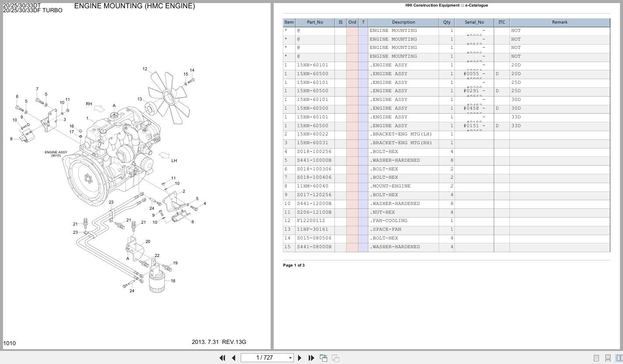Select part number 15HN-60031
The width and height of the screenshot is (623, 364).
tap(313, 143)
